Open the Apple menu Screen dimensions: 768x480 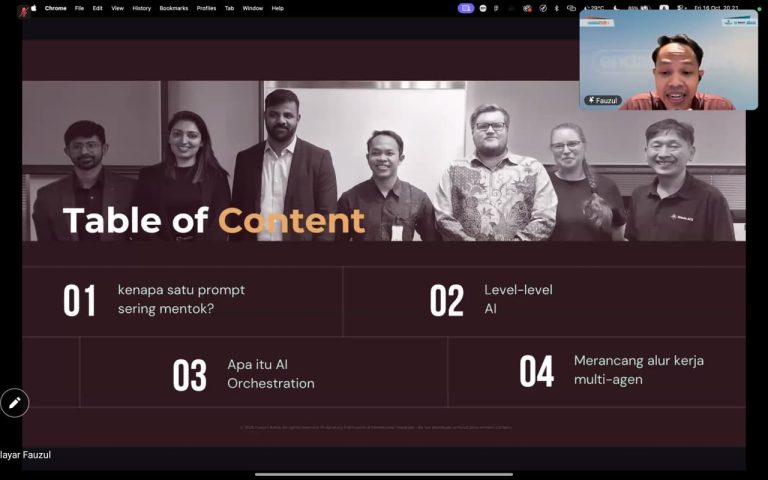point(34,8)
